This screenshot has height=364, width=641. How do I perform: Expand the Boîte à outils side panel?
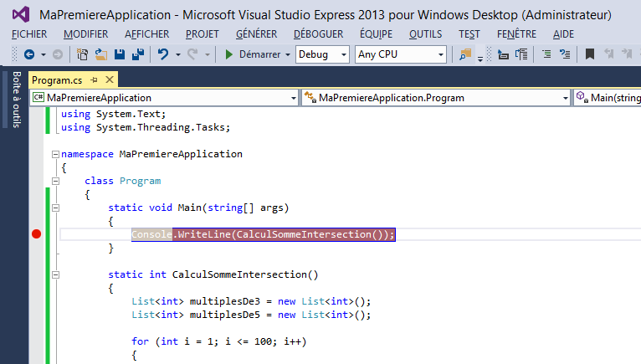17,100
